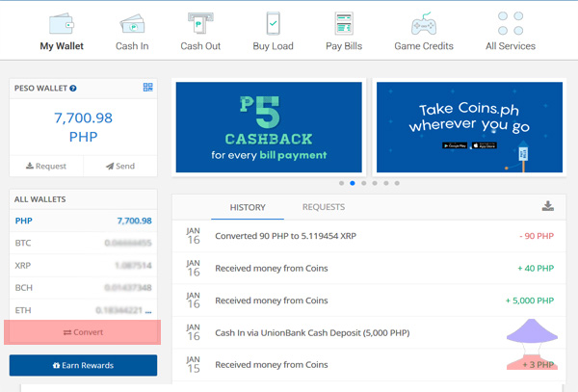Open the Cash In service

click(132, 33)
